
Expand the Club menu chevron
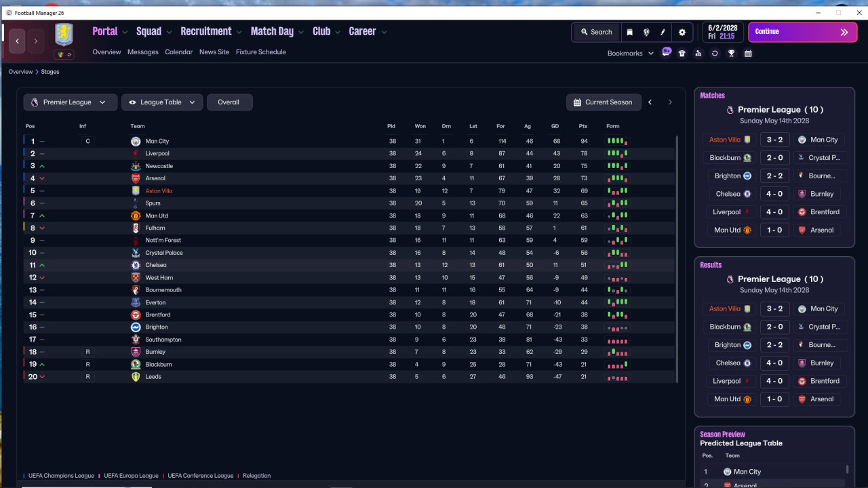[338, 32]
